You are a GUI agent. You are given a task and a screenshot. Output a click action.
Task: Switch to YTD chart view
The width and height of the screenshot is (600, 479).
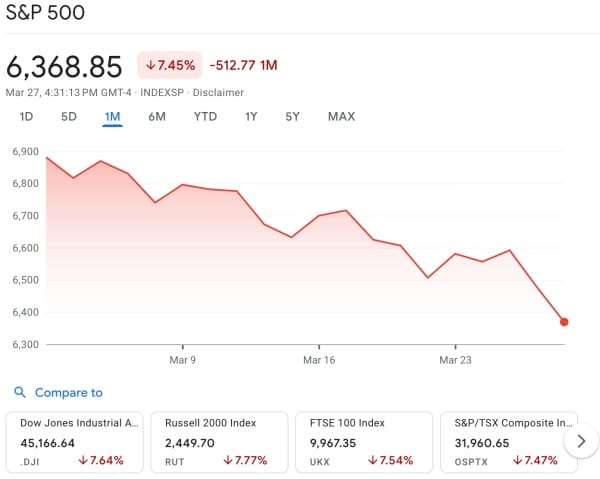pyautogui.click(x=205, y=117)
